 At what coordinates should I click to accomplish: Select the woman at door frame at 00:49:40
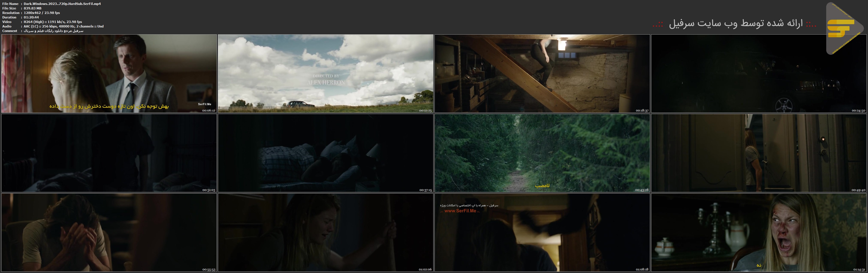point(759,153)
